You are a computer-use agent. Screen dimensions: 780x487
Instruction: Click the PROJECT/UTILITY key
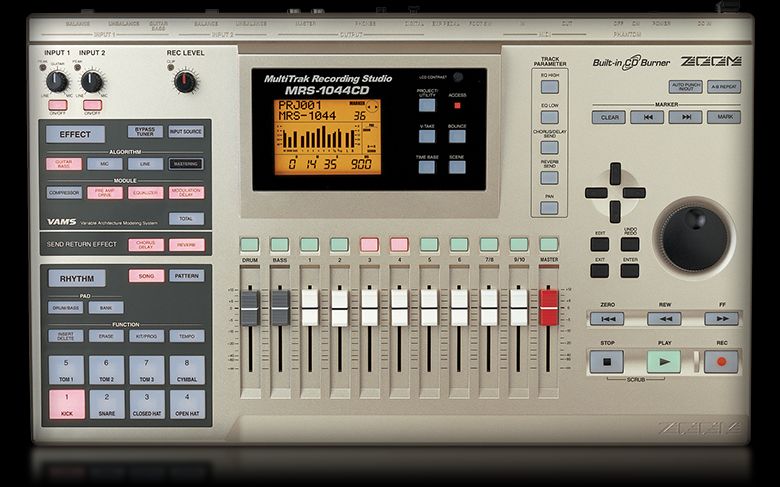pos(427,105)
